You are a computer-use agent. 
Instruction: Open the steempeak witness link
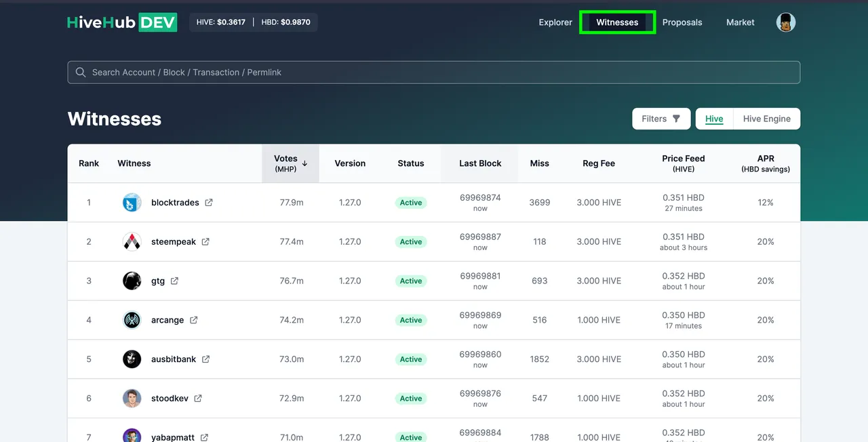[174, 242]
